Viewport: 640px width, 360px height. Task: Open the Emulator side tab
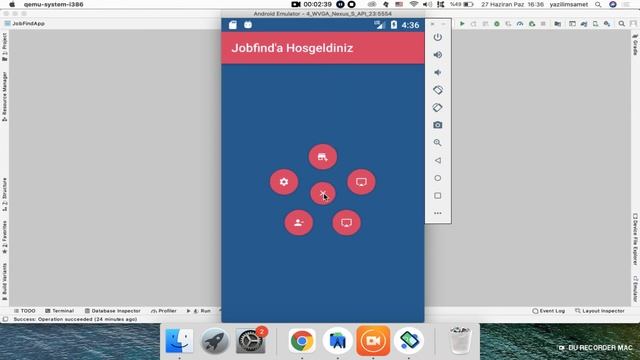(635, 289)
